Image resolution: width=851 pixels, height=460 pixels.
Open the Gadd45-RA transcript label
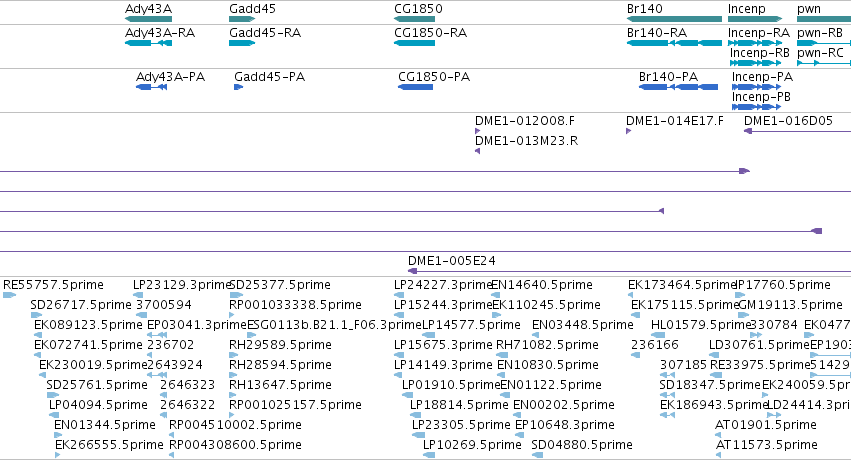click(265, 33)
